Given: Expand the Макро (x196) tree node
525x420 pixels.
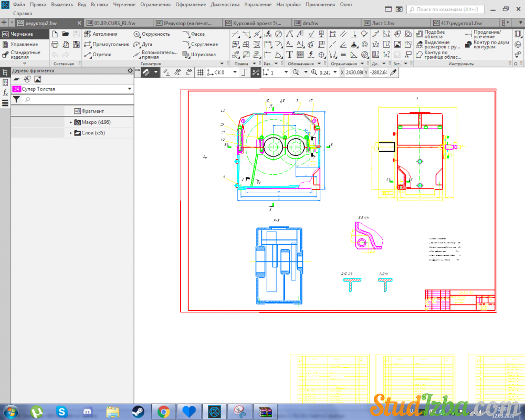Looking at the screenshot, I should click(x=71, y=122).
